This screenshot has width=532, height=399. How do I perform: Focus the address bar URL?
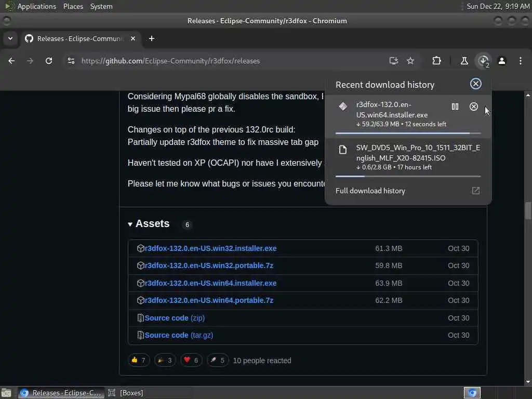(x=170, y=61)
